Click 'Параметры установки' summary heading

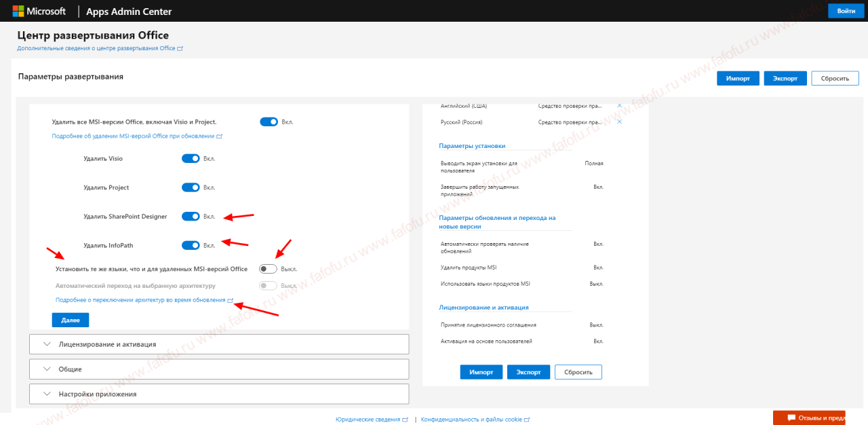[472, 146]
